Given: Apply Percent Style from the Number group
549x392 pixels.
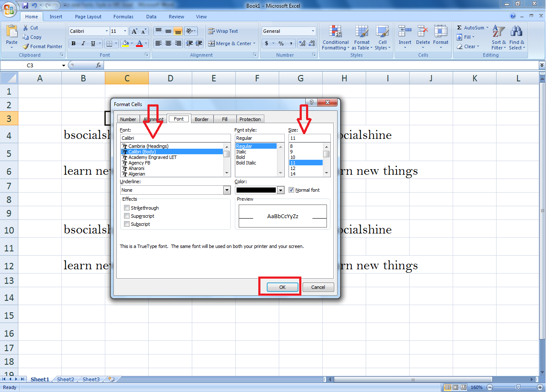Looking at the screenshot, I should point(281,43).
